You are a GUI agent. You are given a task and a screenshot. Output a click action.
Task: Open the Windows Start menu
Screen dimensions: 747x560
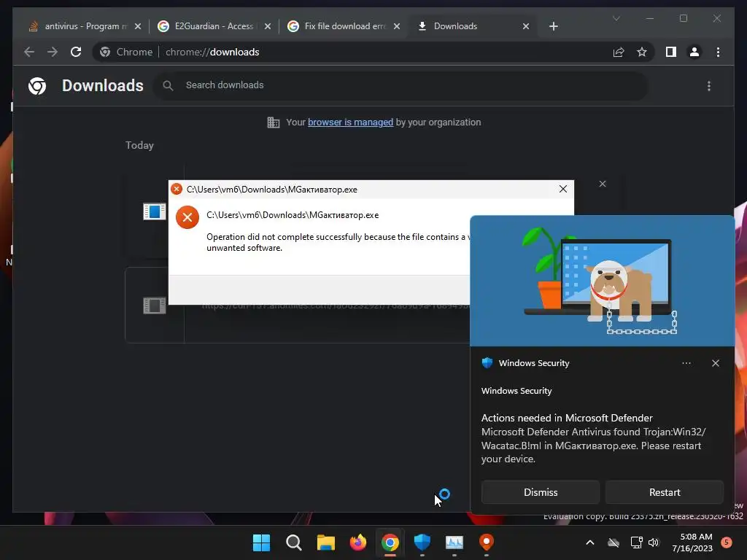tap(262, 542)
